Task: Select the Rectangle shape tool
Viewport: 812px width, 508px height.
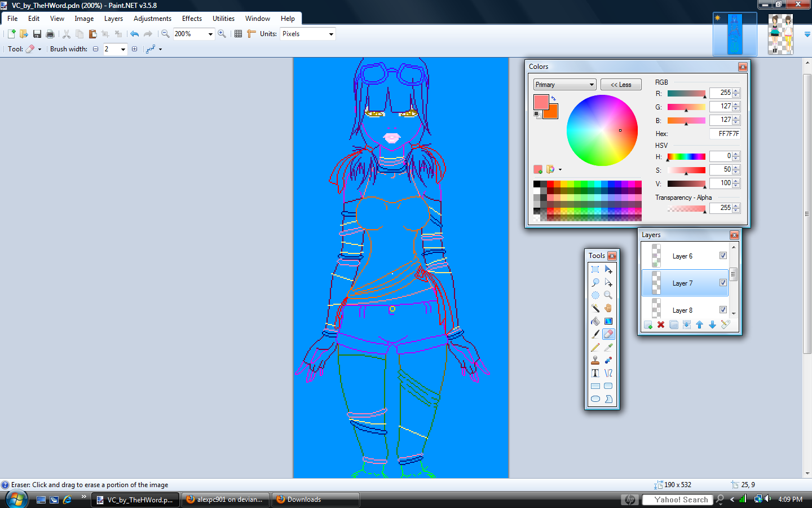Action: pos(595,386)
